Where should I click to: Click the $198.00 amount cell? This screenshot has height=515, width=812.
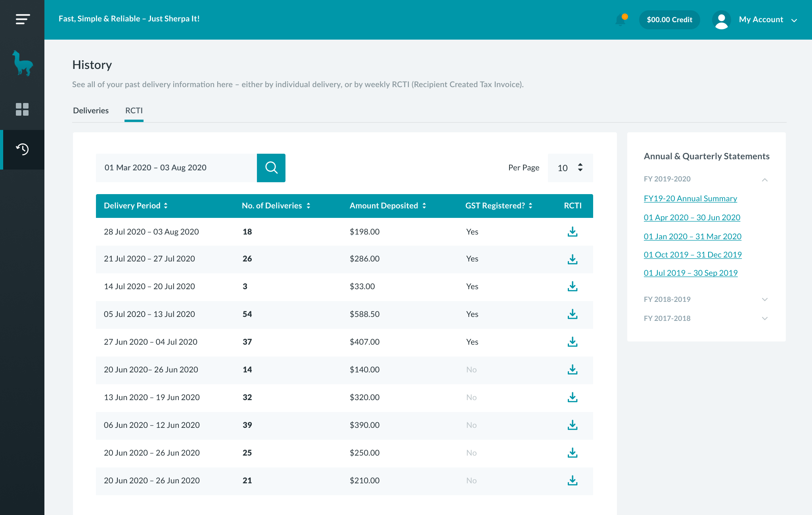[365, 232]
